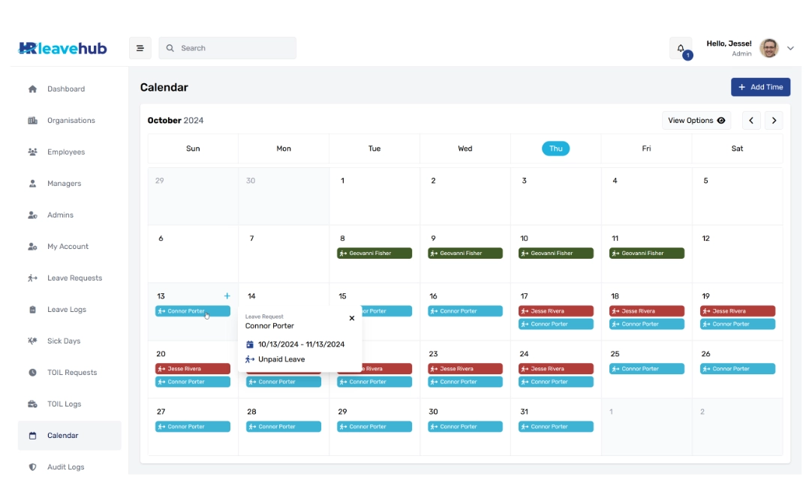
Task: Click the red Jesse Rivera event on 17
Action: [555, 311]
